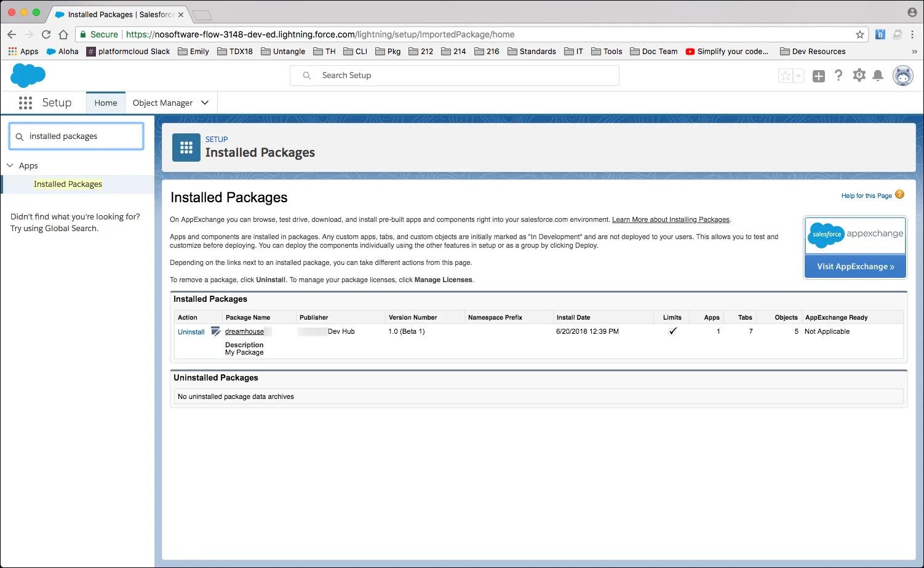Click the Salesforce cloud logo
Screen dimensions: 924x568
point(28,76)
